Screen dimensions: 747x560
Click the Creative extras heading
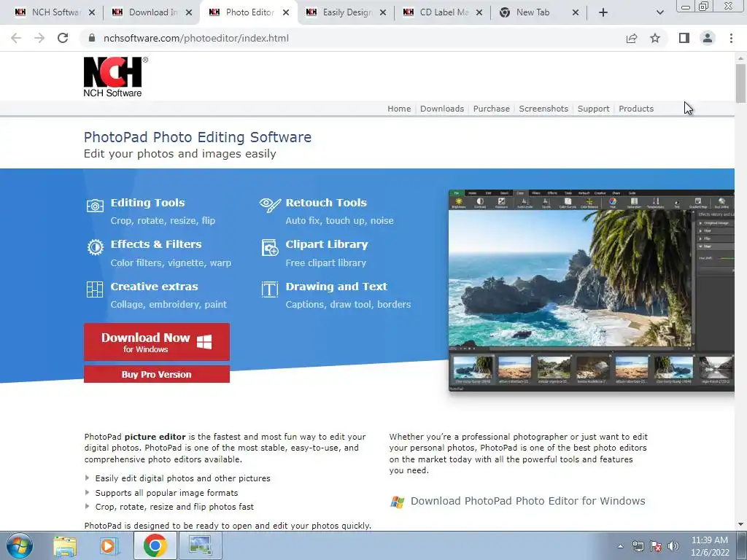(155, 287)
